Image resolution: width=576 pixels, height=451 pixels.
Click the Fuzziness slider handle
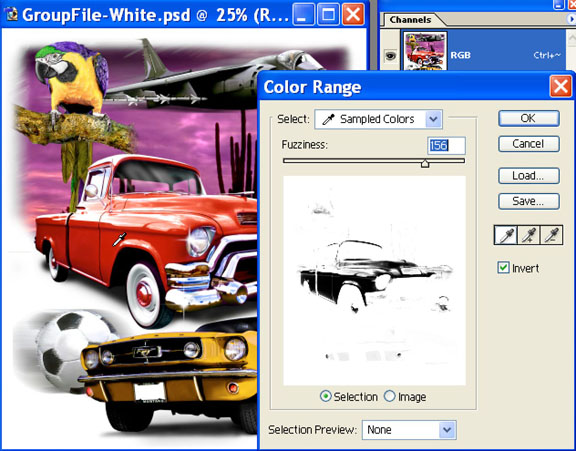click(x=425, y=163)
